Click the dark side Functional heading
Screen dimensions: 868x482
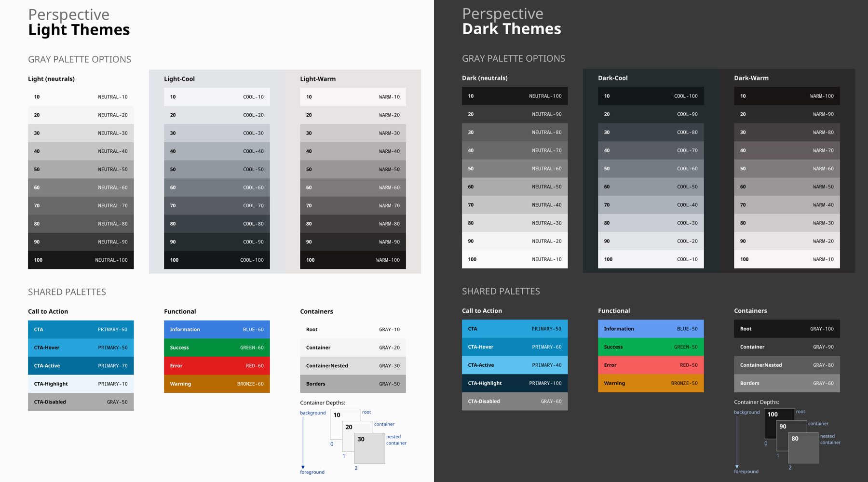(x=614, y=311)
